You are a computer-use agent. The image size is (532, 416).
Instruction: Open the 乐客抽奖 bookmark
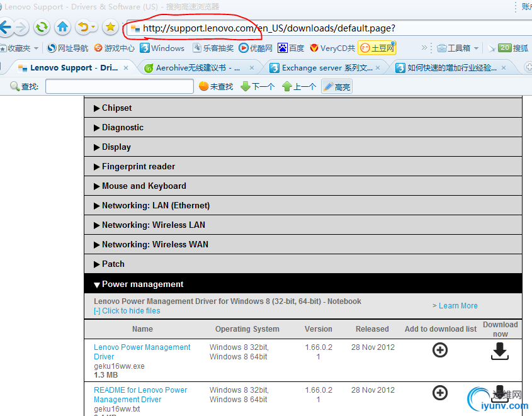click(213, 48)
